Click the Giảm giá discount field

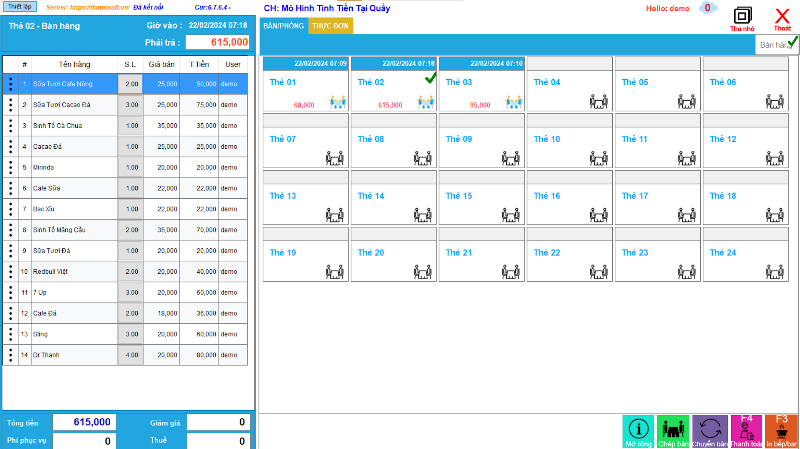pyautogui.click(x=217, y=422)
